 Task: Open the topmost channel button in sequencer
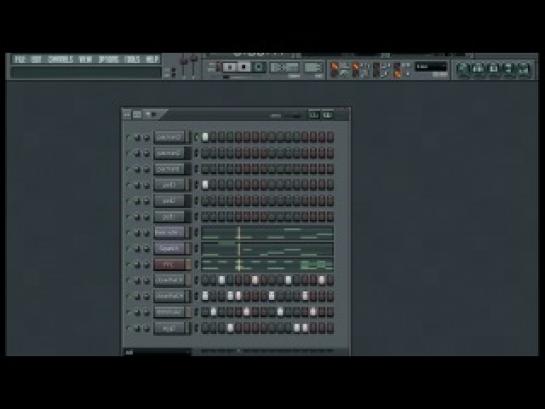(169, 137)
